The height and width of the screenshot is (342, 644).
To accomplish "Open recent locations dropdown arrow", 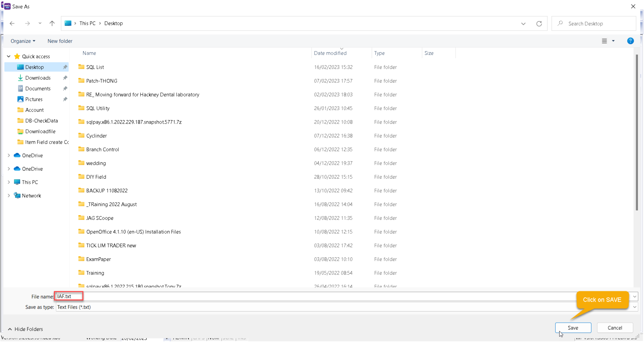I will pos(40,24).
